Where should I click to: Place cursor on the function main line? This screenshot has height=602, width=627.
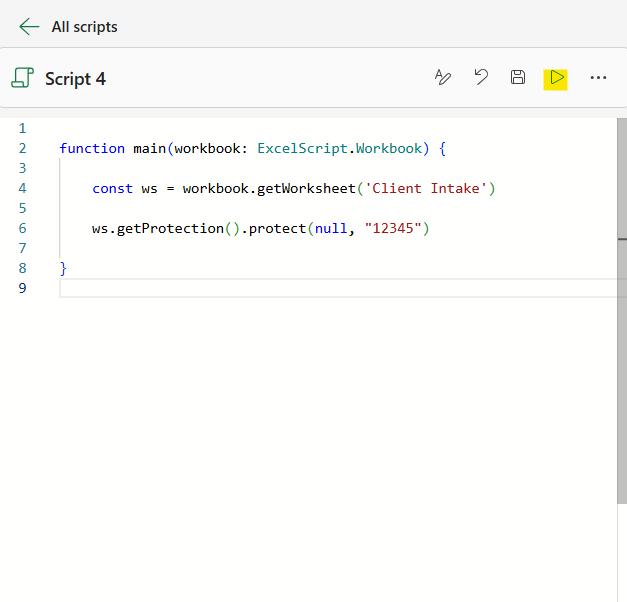[253, 148]
